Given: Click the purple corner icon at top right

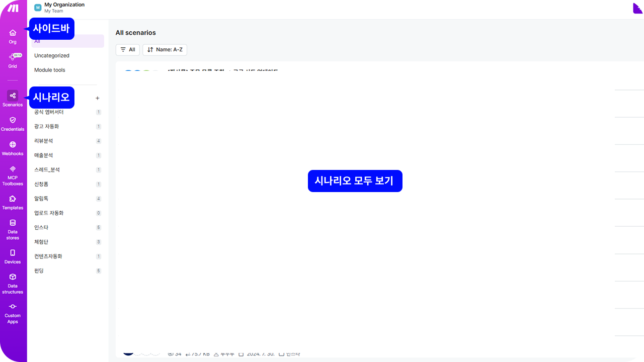Looking at the screenshot, I should (638, 8).
